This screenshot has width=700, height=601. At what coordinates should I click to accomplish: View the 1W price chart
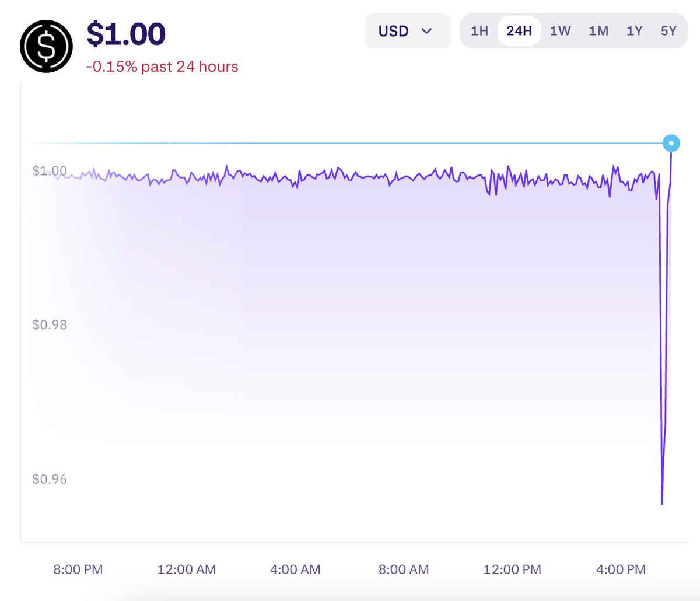(x=559, y=32)
